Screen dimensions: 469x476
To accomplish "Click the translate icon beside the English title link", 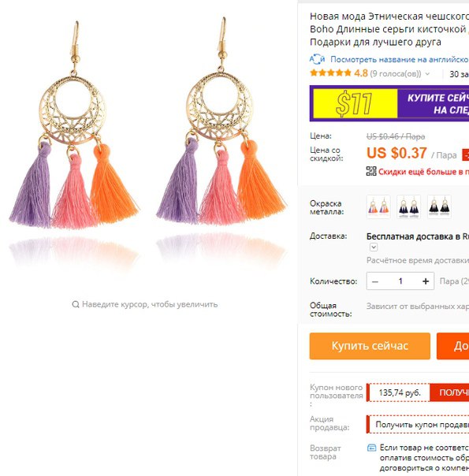I will point(317,59).
